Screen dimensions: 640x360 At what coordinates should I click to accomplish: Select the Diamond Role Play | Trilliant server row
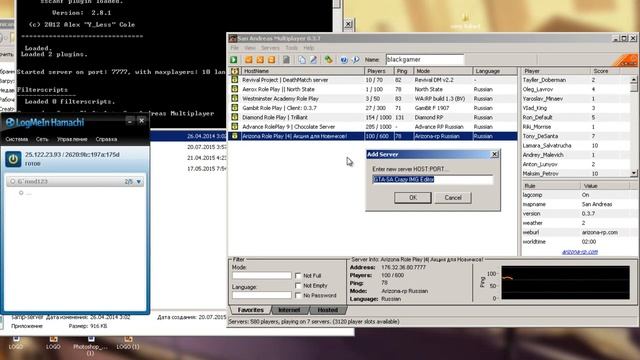tap(373, 117)
